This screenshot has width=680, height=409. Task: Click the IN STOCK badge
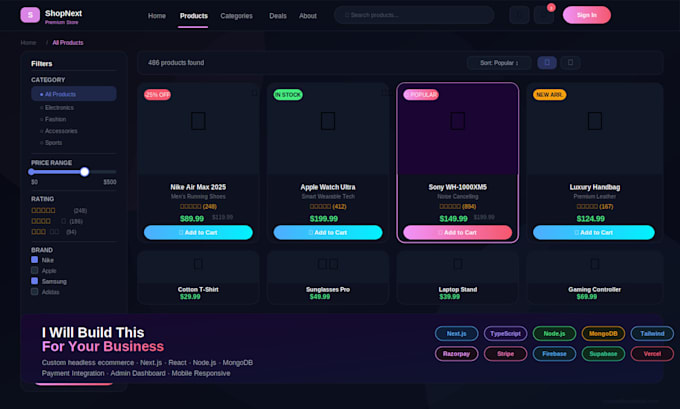[288, 95]
